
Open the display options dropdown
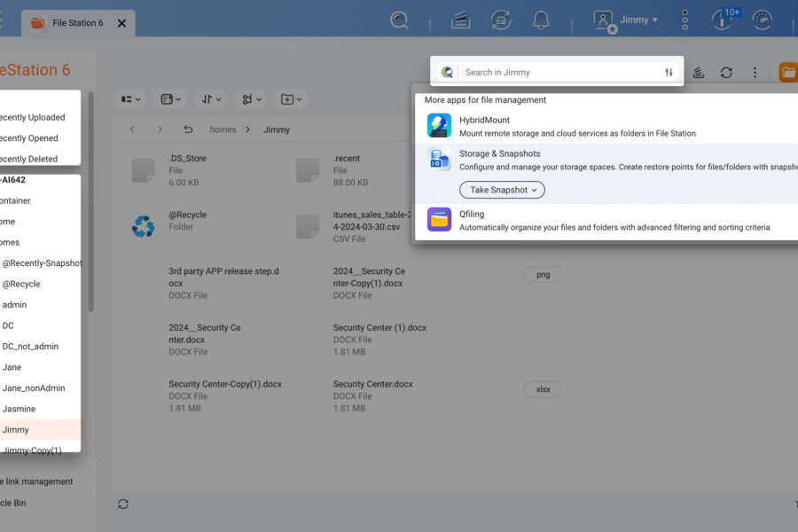170,99
